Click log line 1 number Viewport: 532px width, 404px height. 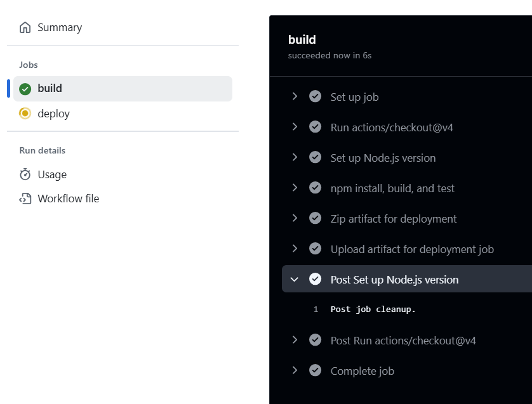point(316,309)
